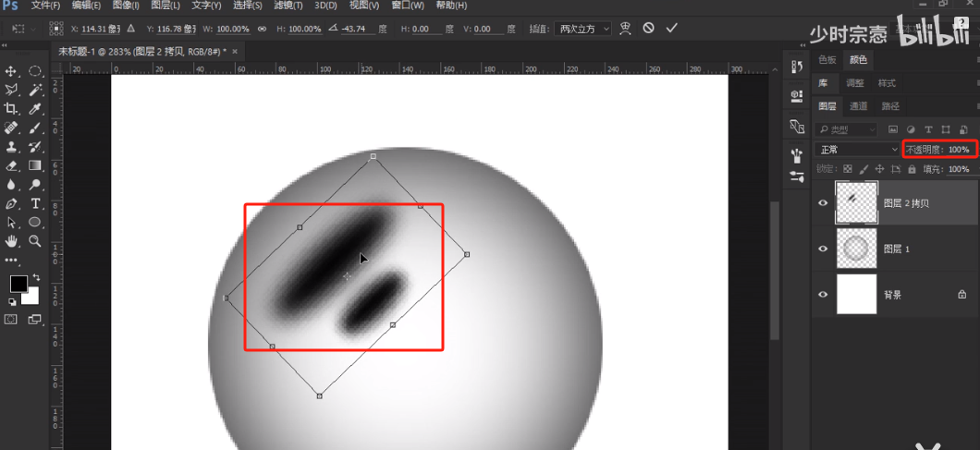Select the Zoom tool
980x450 pixels.
tap(35, 241)
